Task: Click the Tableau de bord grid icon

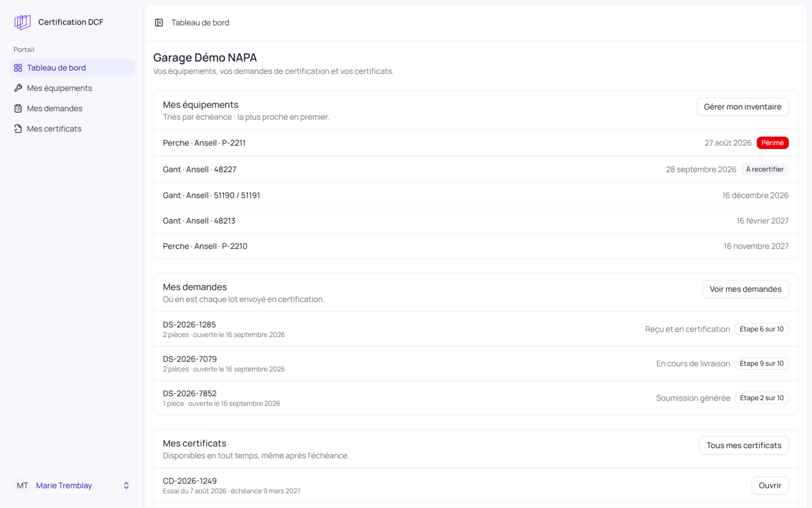Action: pos(18,68)
